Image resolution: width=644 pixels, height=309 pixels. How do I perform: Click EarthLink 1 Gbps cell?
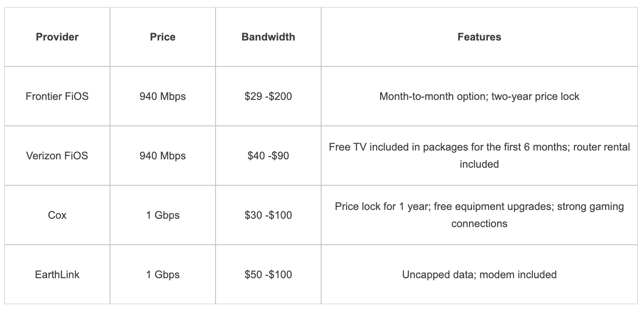[163, 274]
